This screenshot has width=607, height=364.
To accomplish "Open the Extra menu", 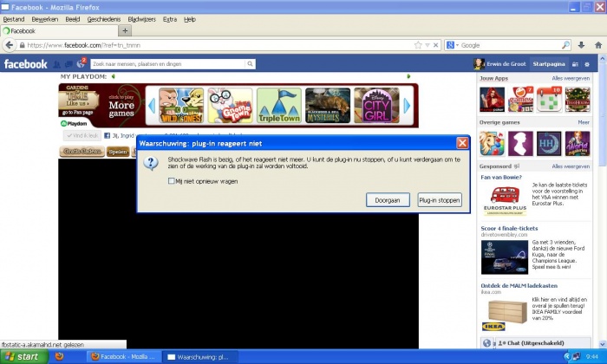I will point(170,19).
